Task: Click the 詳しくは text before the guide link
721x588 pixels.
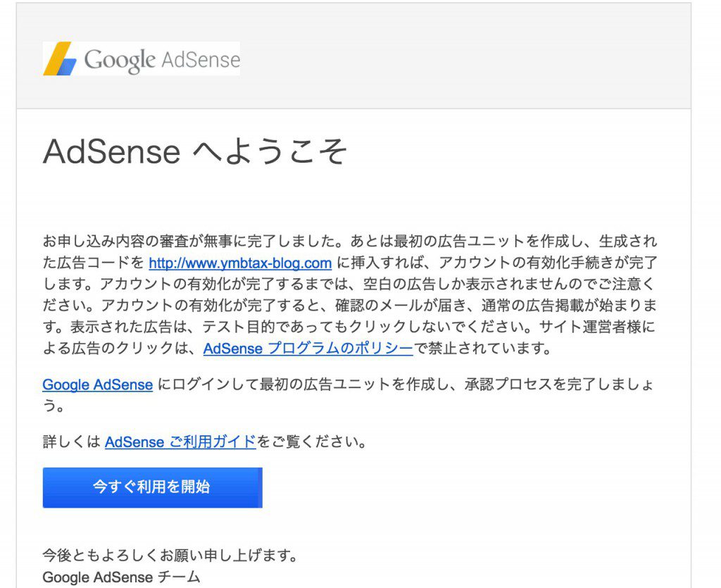Action: click(x=72, y=442)
